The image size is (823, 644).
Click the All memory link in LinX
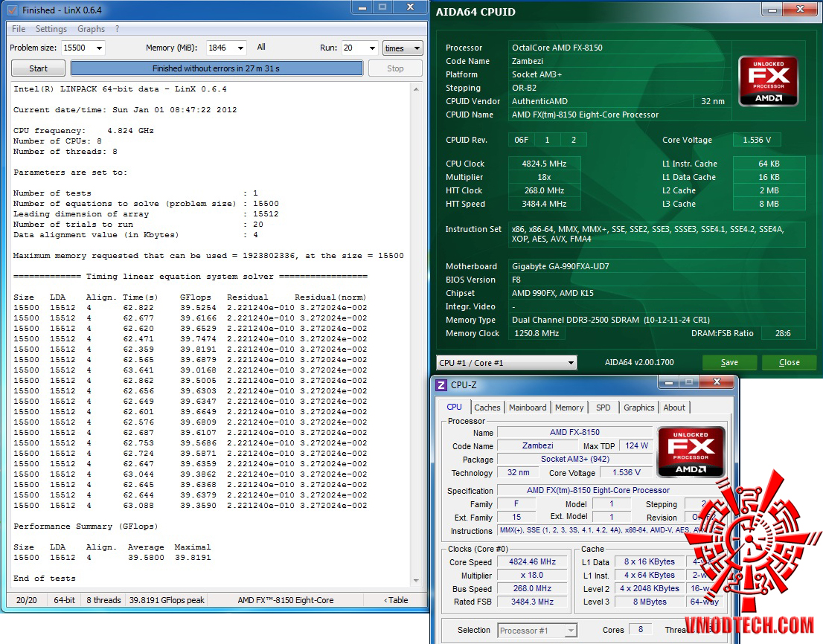pos(261,47)
